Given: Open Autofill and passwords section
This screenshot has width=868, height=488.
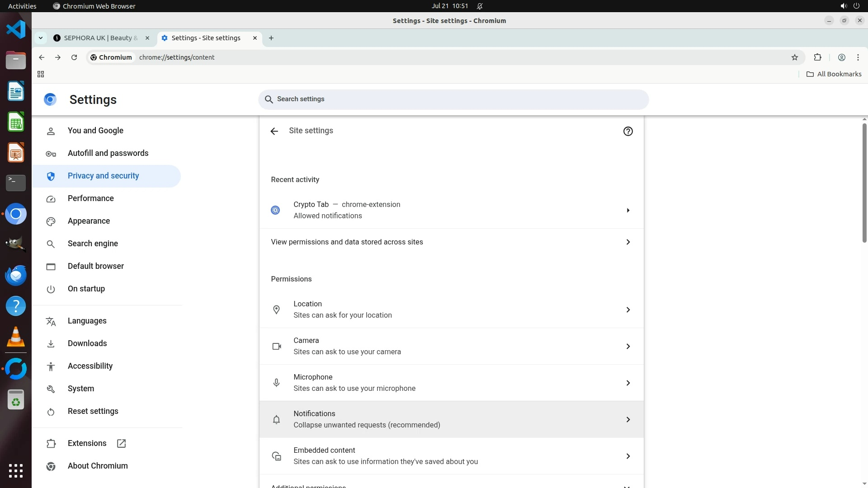Looking at the screenshot, I should [108, 153].
